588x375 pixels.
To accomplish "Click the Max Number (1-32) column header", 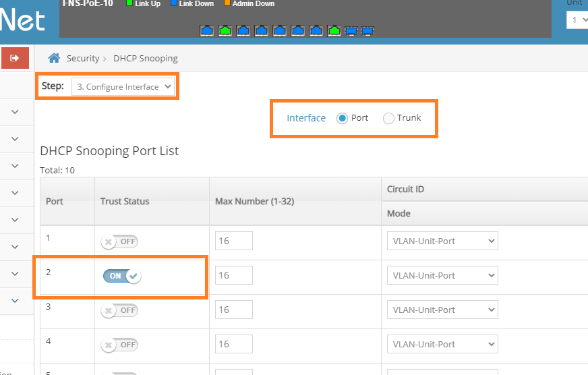I will (295, 202).
